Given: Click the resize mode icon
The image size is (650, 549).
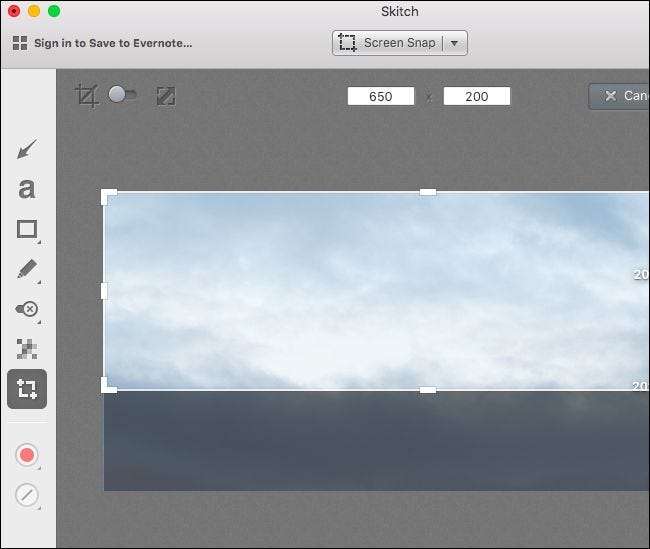Looking at the screenshot, I should pyautogui.click(x=166, y=96).
